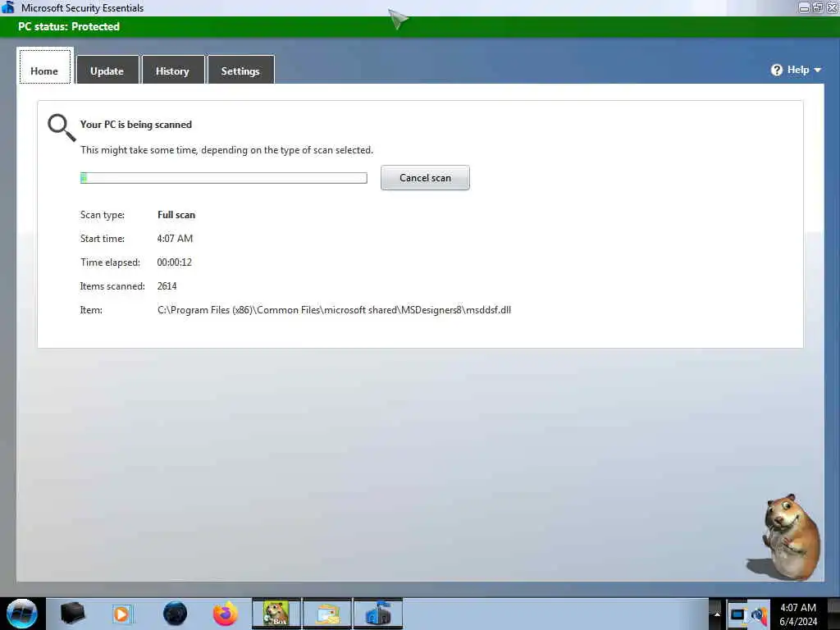The width and height of the screenshot is (840, 630).
Task: Open the dark globe browser taskbar icon
Action: point(176,614)
